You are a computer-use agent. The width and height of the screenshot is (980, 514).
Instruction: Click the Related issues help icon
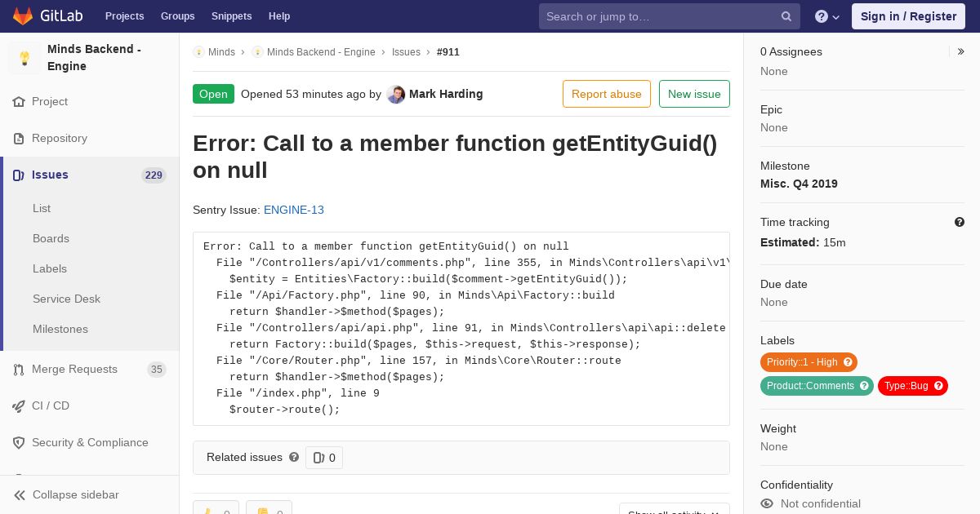point(294,457)
